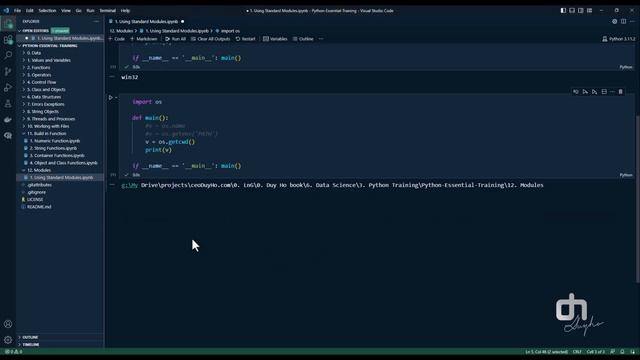Open editor title more actions ellipsis

pos(632,22)
